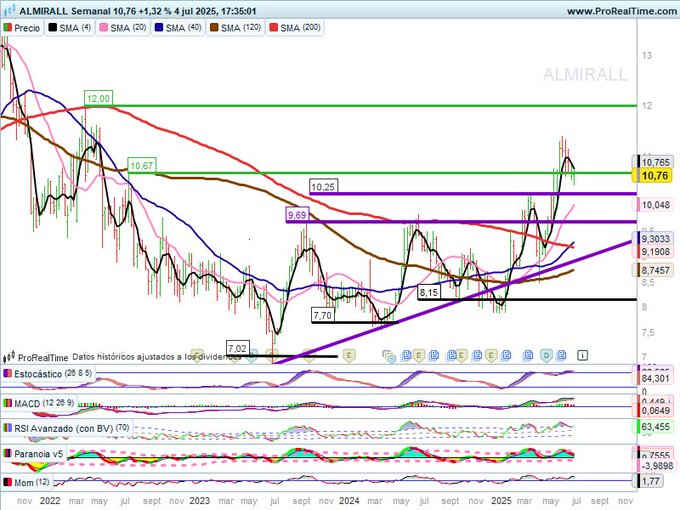
Task: Click the 2023 year label on time axis
Action: click(199, 501)
